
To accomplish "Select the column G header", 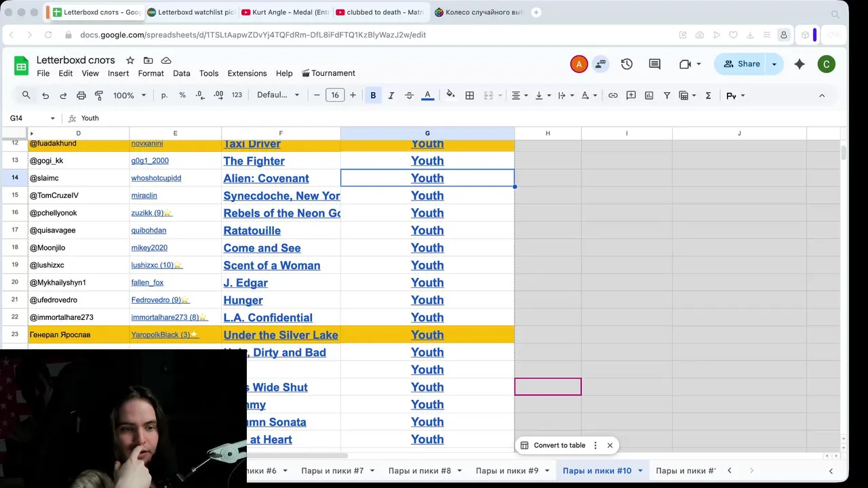I will coord(427,133).
